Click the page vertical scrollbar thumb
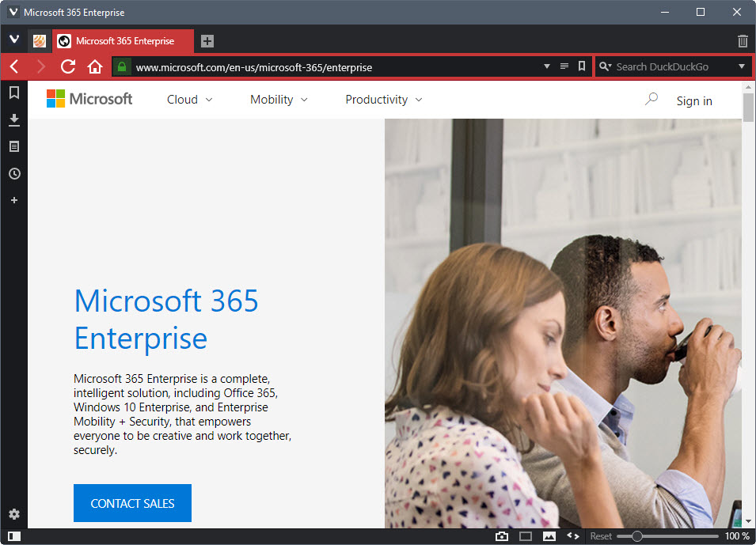The image size is (756, 545). point(748,108)
